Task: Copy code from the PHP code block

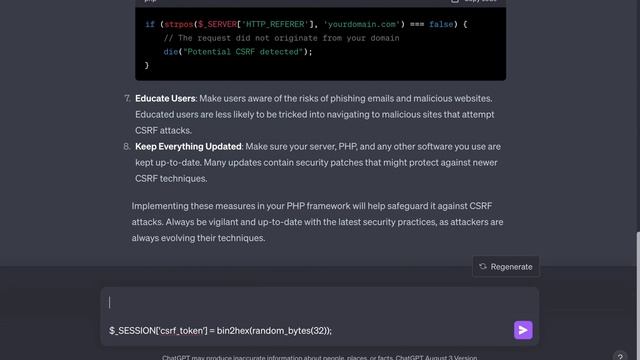Action: 474,1
